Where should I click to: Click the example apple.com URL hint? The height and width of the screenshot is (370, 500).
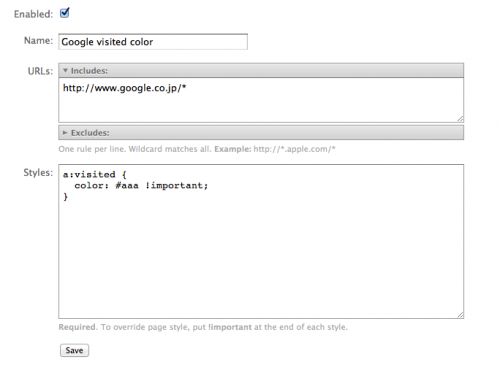[x=294, y=149]
